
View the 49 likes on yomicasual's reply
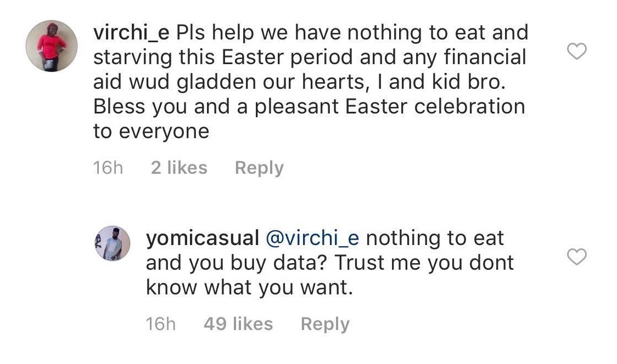coord(238,324)
